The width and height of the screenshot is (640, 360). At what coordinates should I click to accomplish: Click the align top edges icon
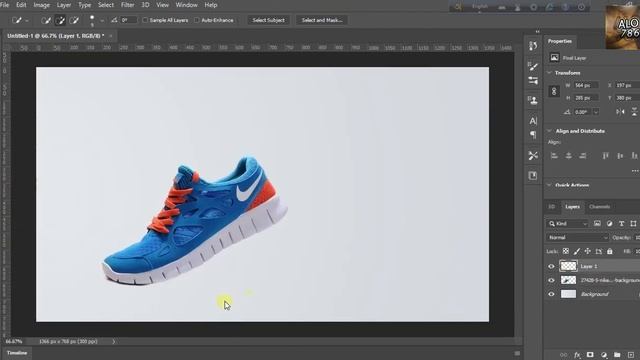606,156
